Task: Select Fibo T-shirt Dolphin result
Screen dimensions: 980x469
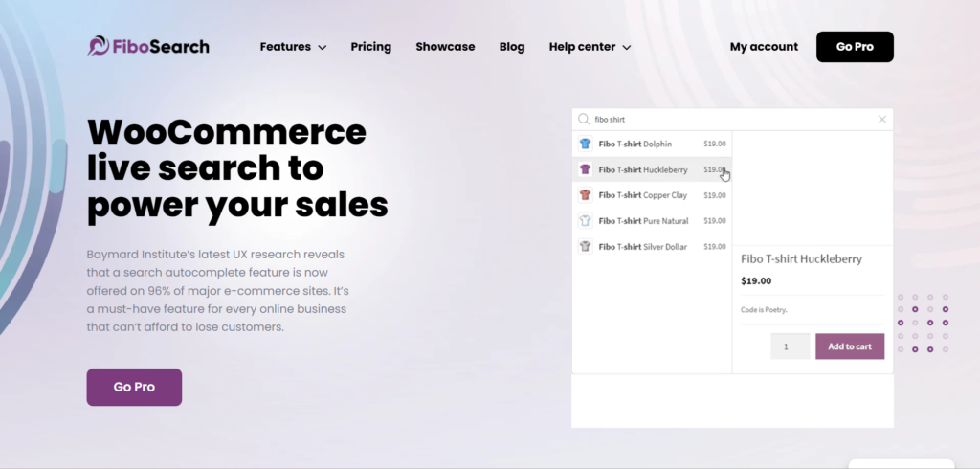Action: (652, 144)
